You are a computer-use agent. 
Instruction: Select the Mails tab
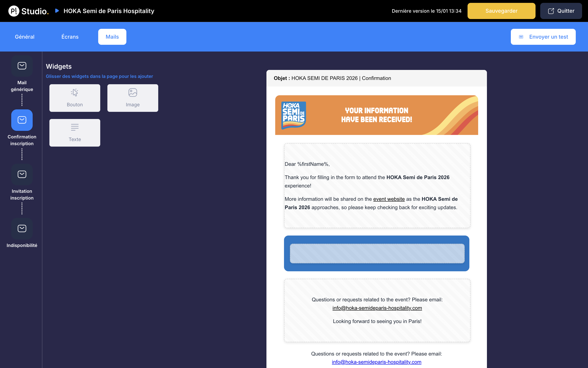pos(112,37)
